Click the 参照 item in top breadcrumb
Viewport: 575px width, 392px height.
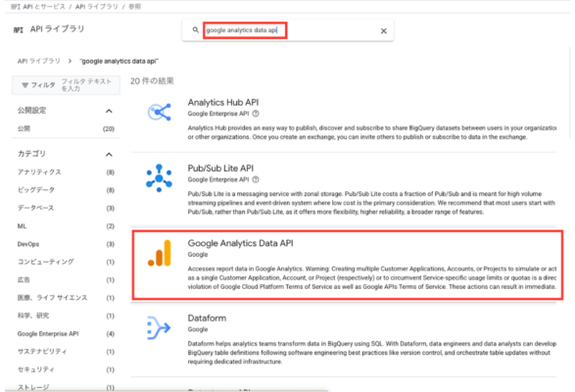(134, 7)
